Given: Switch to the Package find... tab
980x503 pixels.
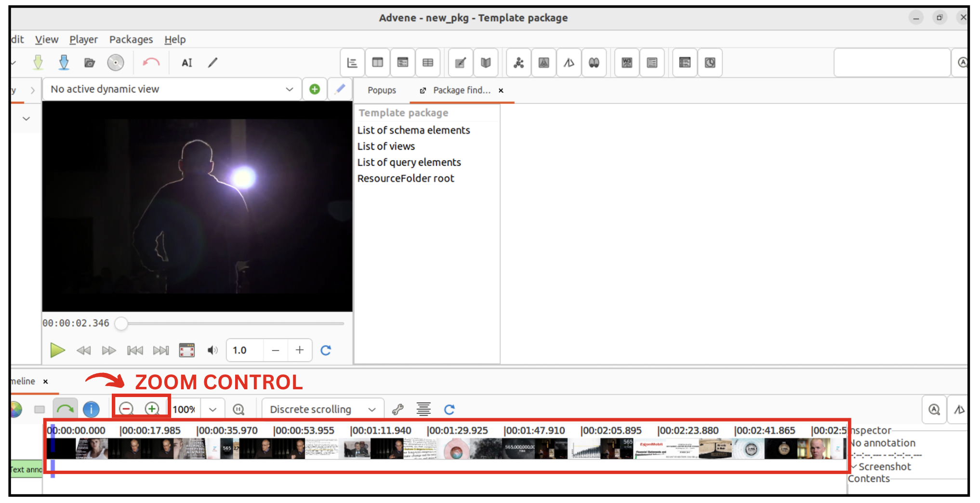Looking at the screenshot, I should click(462, 90).
